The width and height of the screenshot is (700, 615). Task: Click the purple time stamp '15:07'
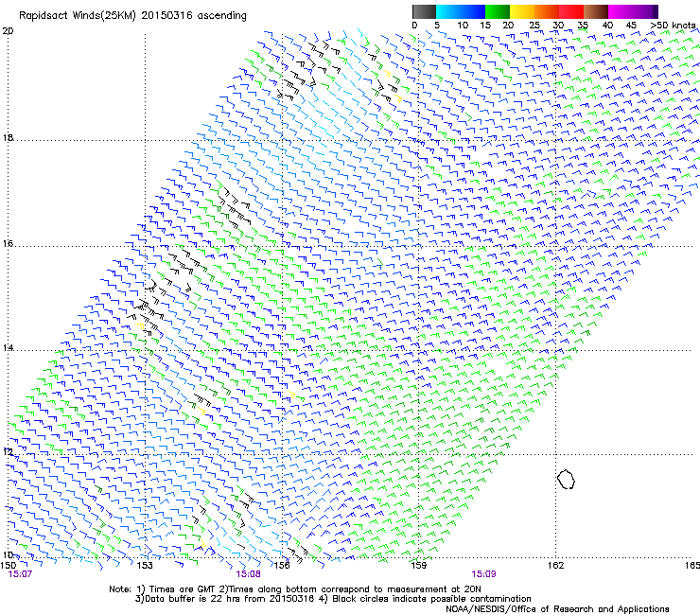(x=20, y=574)
